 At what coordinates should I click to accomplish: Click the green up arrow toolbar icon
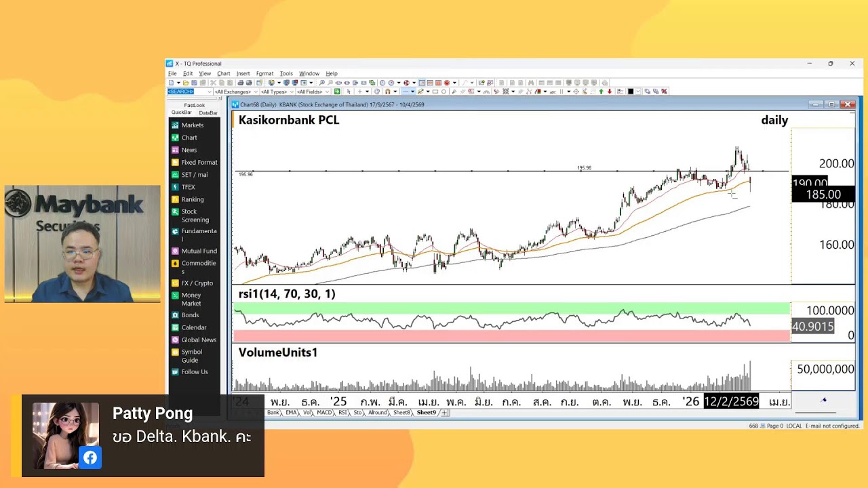tap(601, 91)
